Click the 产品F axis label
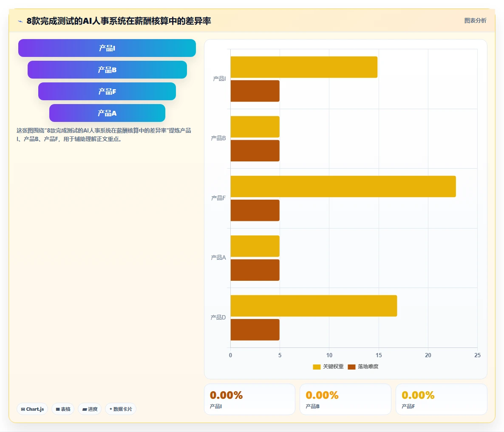This screenshot has height=432, width=504. pos(218,198)
